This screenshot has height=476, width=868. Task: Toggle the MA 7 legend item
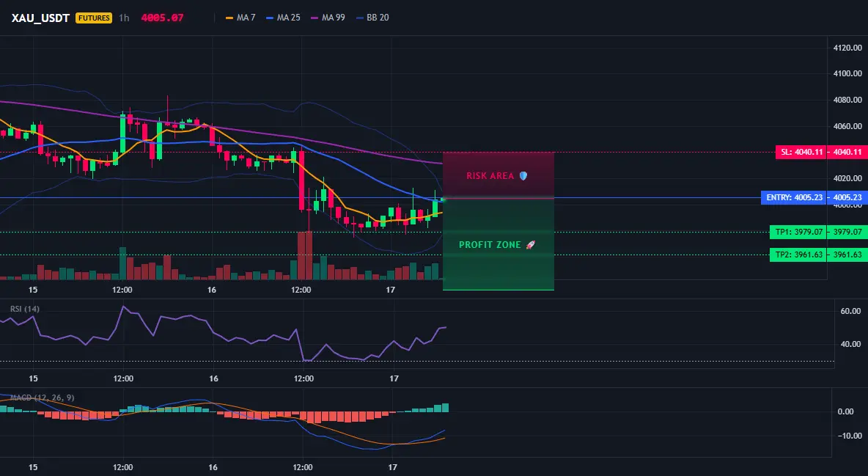tap(240, 18)
